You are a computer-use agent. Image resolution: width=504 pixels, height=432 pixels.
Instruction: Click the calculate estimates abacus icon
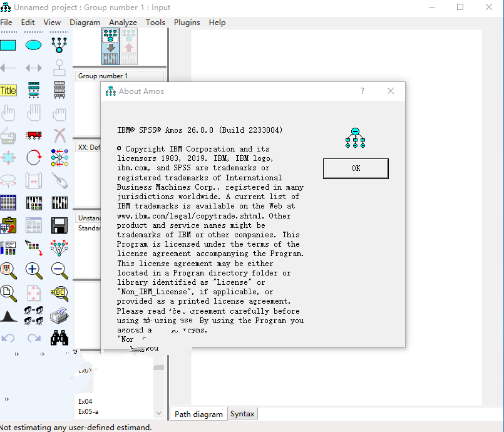[x=59, y=203]
